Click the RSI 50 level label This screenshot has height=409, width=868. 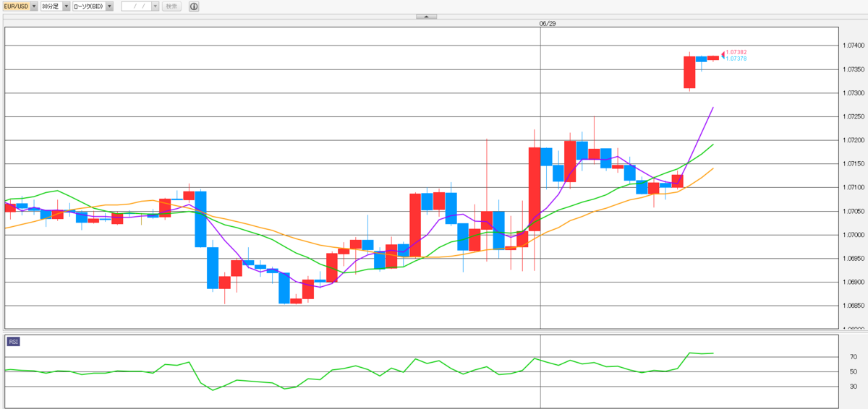854,371
